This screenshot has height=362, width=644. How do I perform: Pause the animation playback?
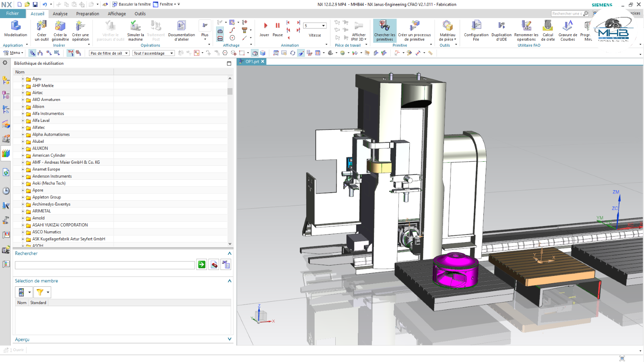(277, 26)
